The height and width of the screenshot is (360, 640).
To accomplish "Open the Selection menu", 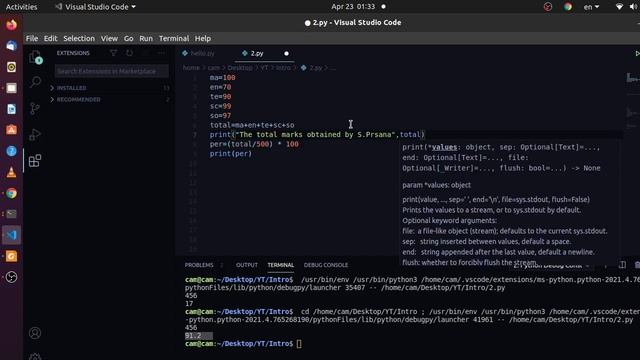I will point(79,38).
